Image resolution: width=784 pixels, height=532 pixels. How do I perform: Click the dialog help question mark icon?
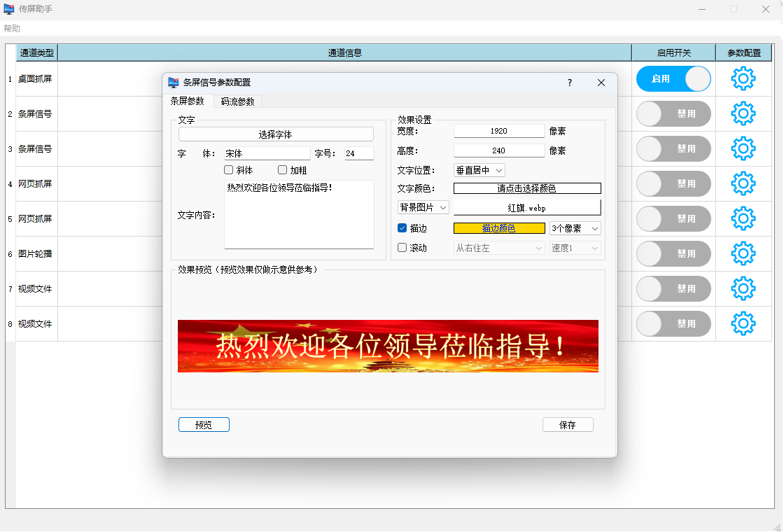tap(570, 83)
